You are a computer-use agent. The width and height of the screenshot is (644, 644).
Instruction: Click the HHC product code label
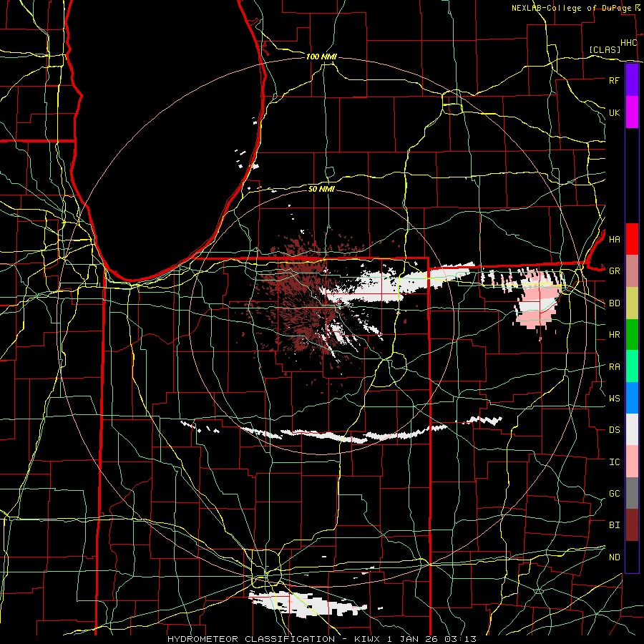point(628,43)
